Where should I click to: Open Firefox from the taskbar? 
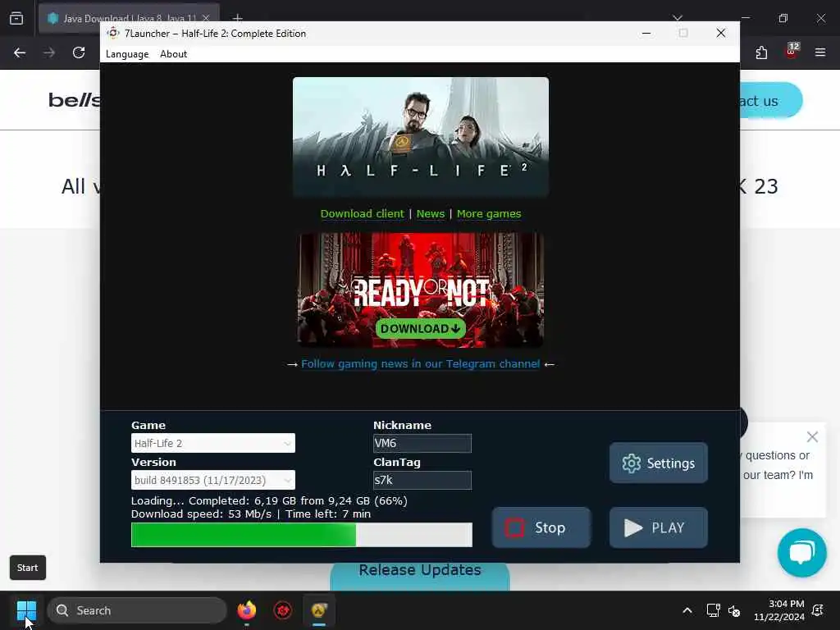246,610
